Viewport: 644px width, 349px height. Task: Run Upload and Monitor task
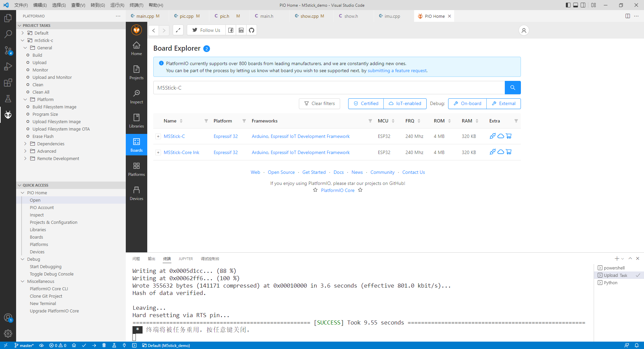(52, 77)
